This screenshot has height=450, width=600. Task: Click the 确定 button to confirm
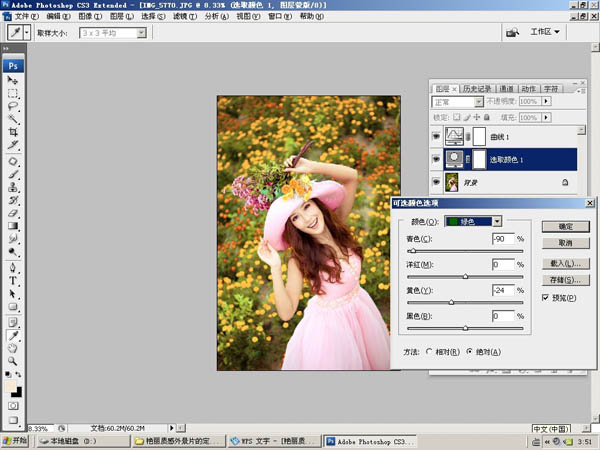pyautogui.click(x=565, y=227)
